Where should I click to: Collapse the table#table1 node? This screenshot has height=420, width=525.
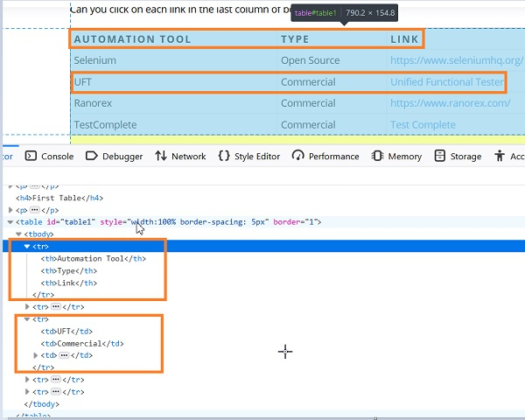[x=10, y=222]
